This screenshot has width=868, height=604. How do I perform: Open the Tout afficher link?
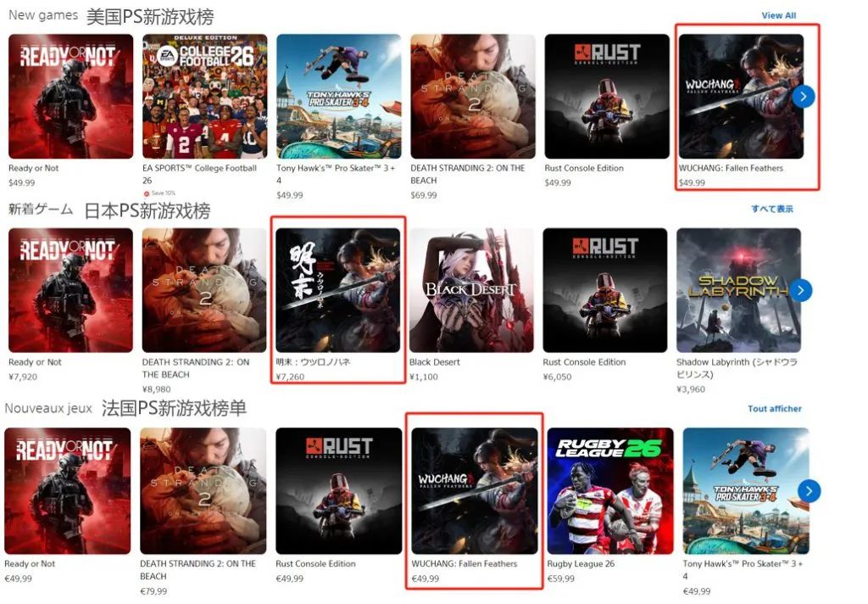click(x=775, y=408)
